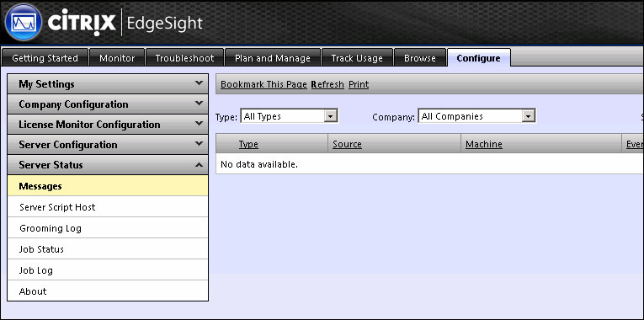
Task: Click the Citrix EdgeSight title text
Action: (x=125, y=23)
